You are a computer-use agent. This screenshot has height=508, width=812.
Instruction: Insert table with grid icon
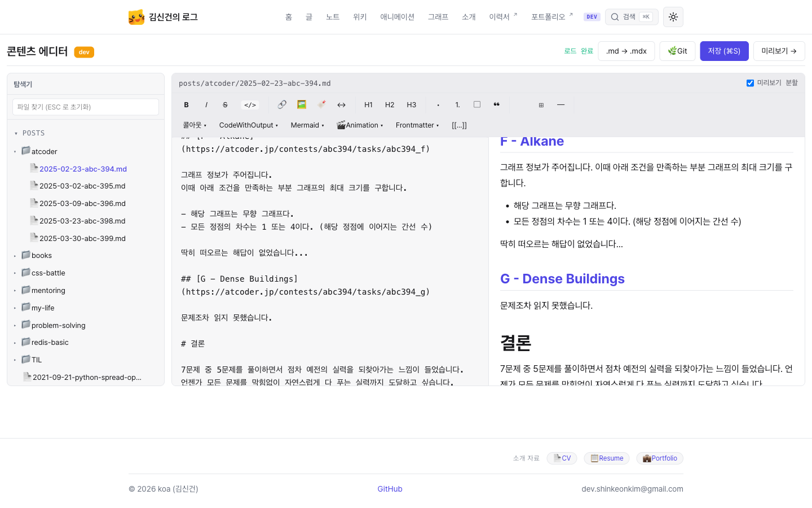(541, 105)
